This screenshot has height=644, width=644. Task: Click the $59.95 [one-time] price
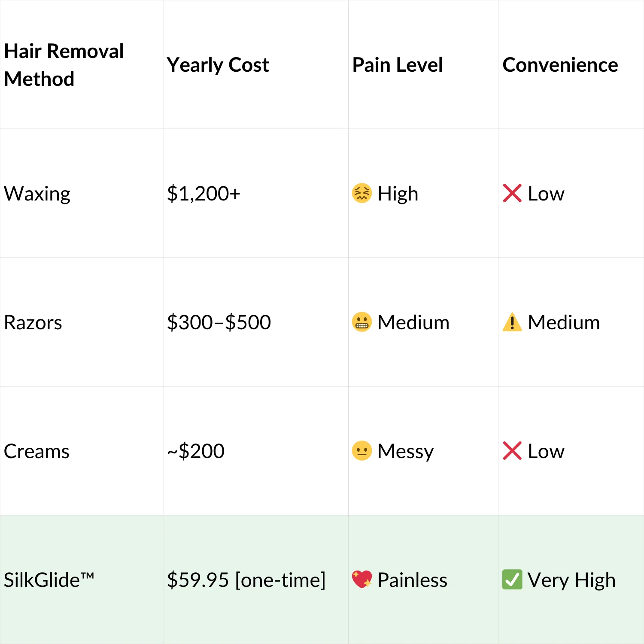pos(246,580)
